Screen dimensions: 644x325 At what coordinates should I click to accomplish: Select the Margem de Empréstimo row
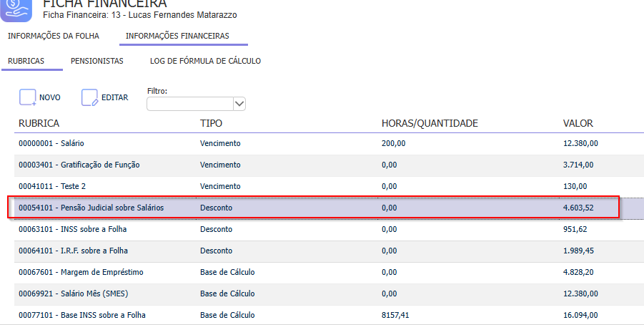click(x=81, y=272)
